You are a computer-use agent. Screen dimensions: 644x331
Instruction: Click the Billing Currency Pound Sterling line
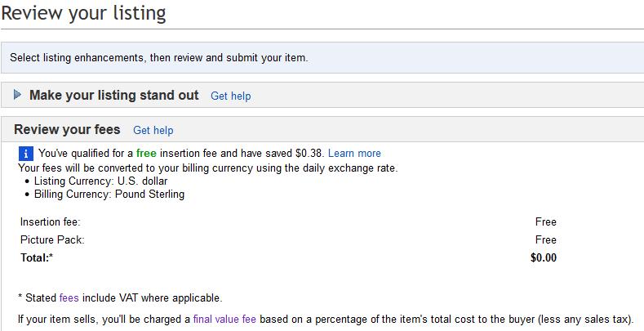coord(109,195)
